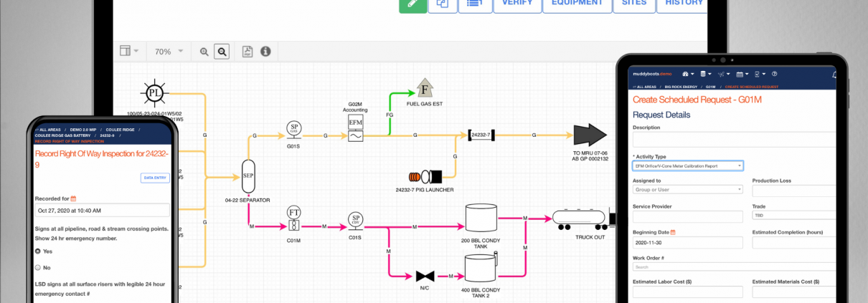Select the No radio button
868x303 pixels.
click(x=38, y=266)
